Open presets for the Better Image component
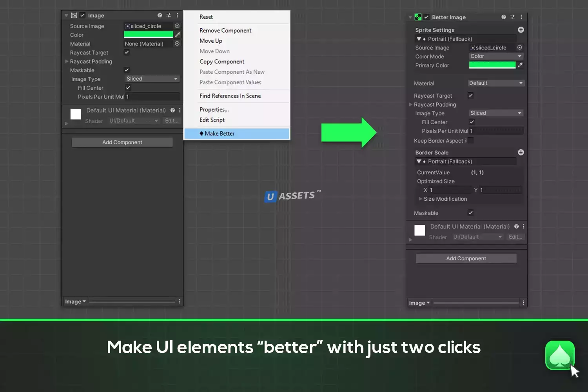 point(512,17)
